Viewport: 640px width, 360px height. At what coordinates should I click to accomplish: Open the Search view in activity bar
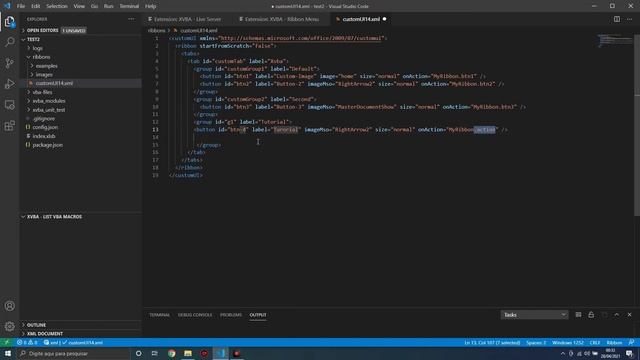(x=9, y=42)
